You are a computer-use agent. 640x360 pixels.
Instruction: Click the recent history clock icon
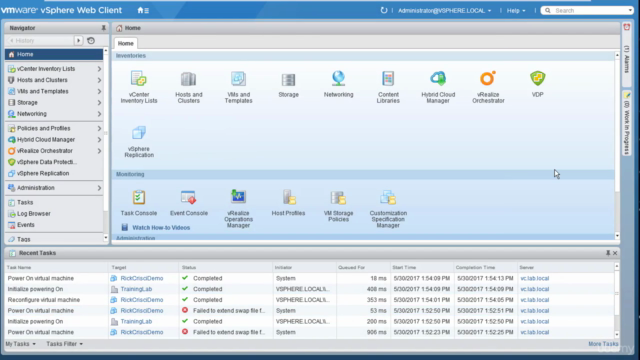click(91, 40)
